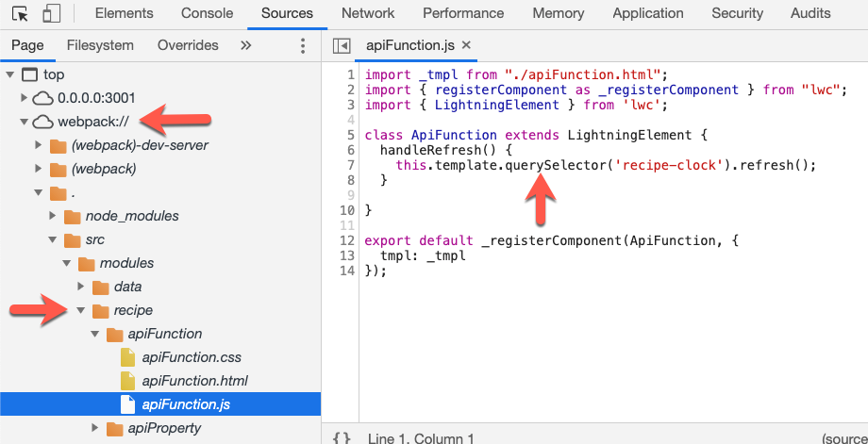Click the pretty print braces icon
Viewport: 868px width, 444px height.
342,437
